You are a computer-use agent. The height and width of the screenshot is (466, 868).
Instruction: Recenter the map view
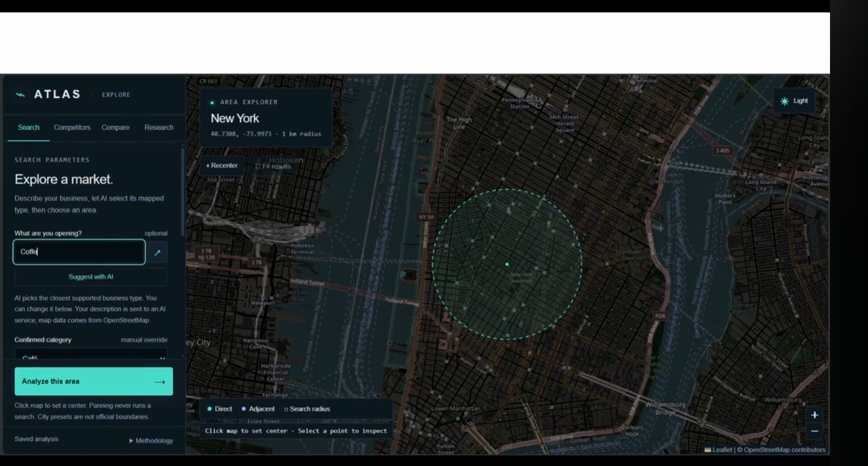(222, 165)
